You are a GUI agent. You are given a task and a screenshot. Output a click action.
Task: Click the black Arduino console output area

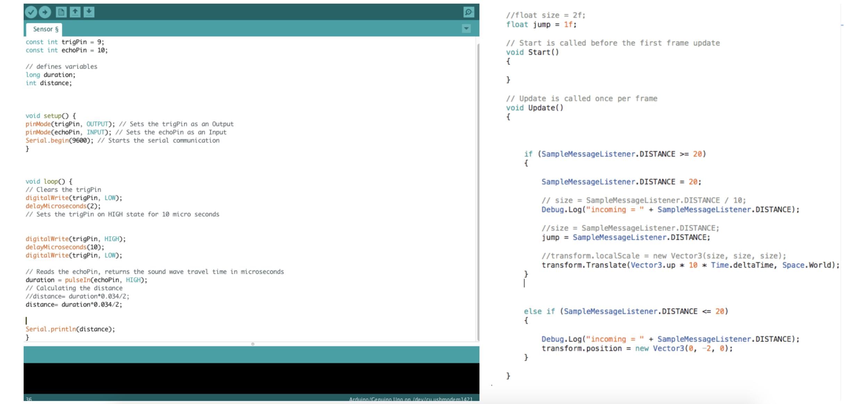[x=251, y=378]
